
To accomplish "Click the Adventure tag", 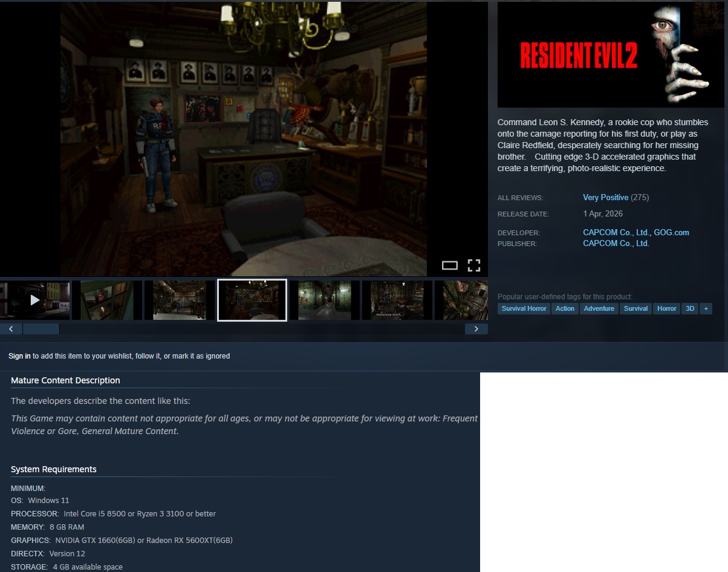I will tap(599, 308).
